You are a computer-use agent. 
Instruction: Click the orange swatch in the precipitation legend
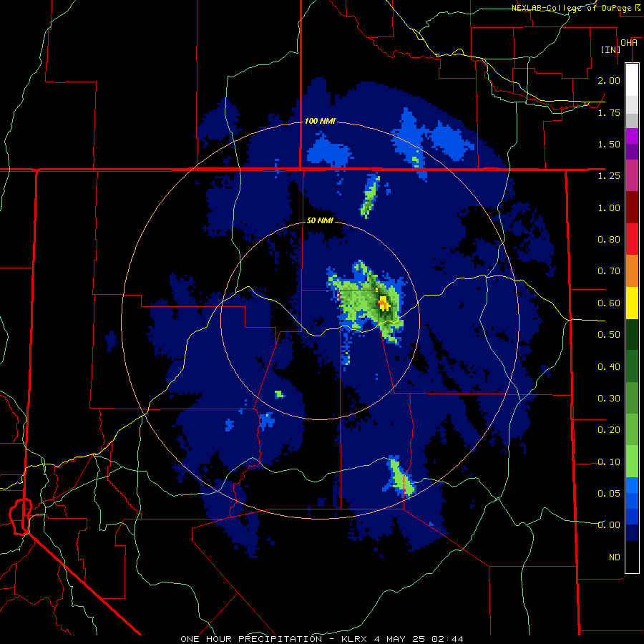pos(632,270)
